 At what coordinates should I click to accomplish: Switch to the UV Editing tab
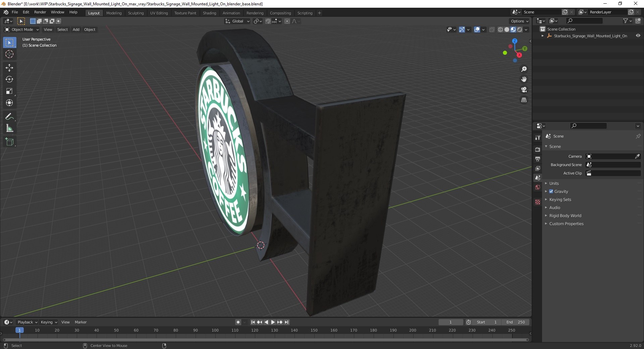click(159, 13)
